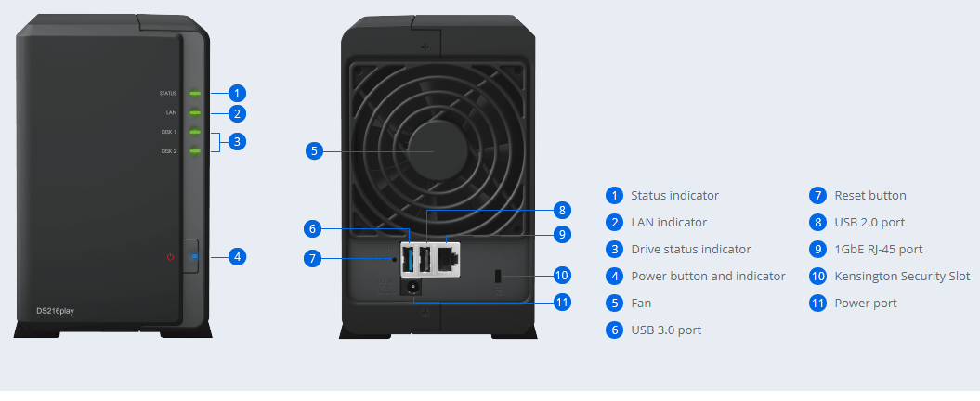
Task: Click the 'Drive status indicator' legend entry
Action: tap(690, 249)
